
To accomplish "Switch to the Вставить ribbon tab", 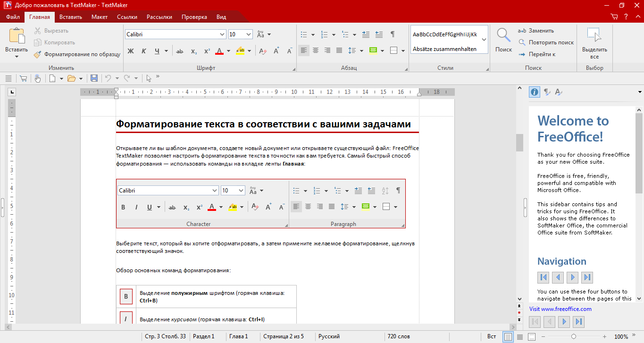I will (71, 17).
